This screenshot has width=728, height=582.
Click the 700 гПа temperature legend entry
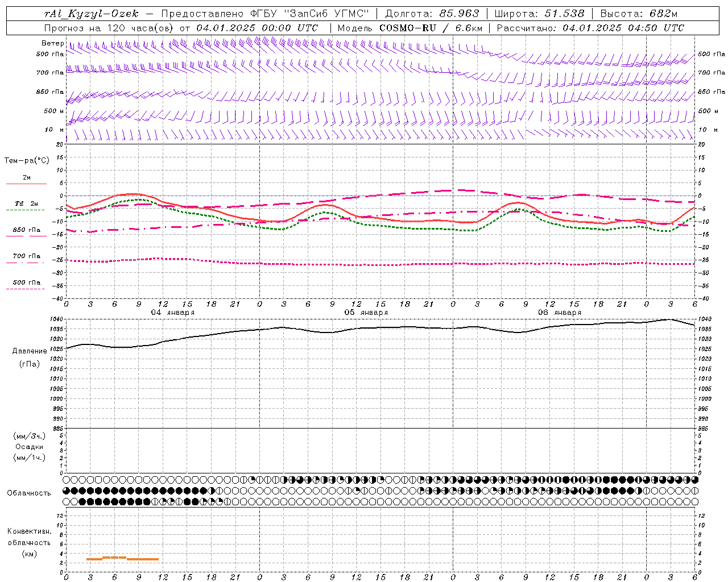(27, 256)
